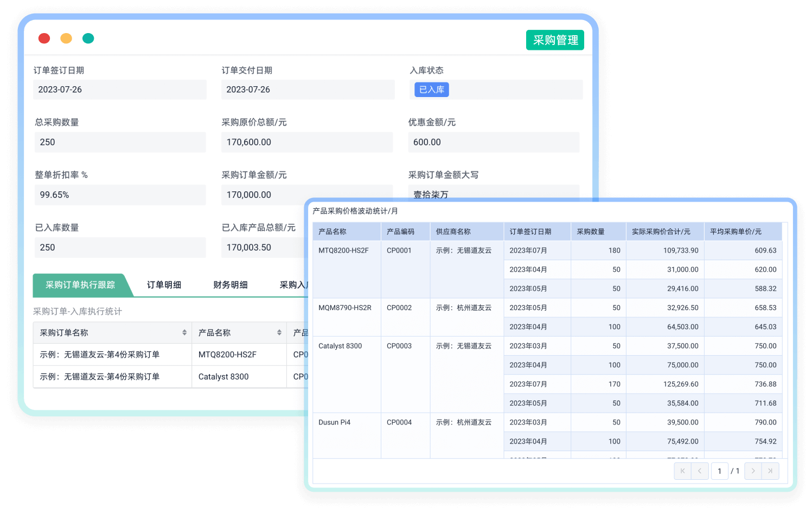
Task: Open the 财务明细 tab
Action: (231, 285)
